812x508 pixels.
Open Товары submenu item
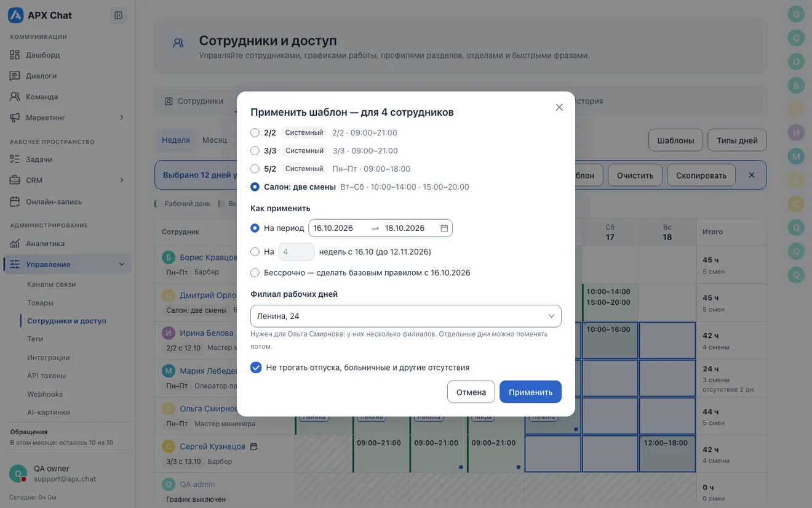coord(40,303)
